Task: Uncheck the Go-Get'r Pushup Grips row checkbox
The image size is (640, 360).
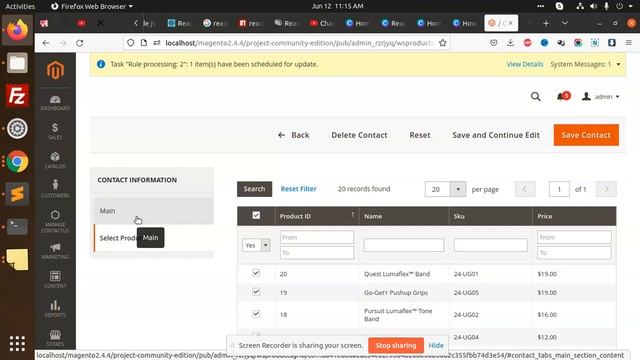Action: tap(256, 292)
